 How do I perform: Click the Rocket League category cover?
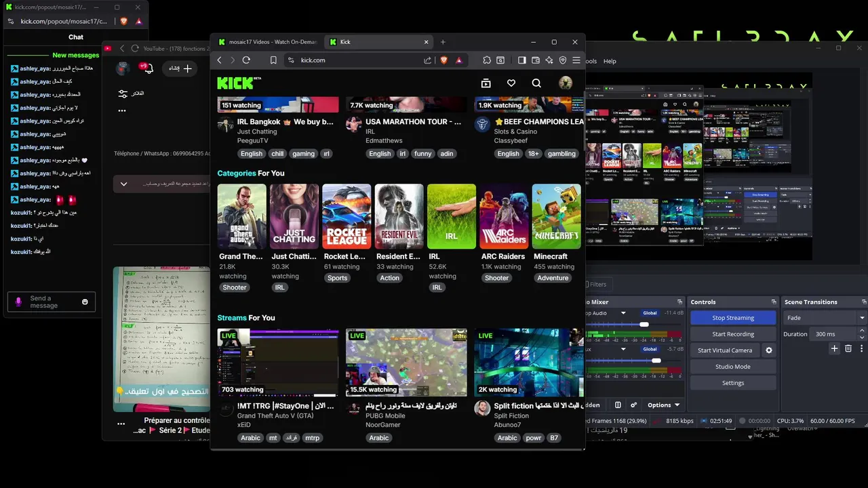coord(347,216)
